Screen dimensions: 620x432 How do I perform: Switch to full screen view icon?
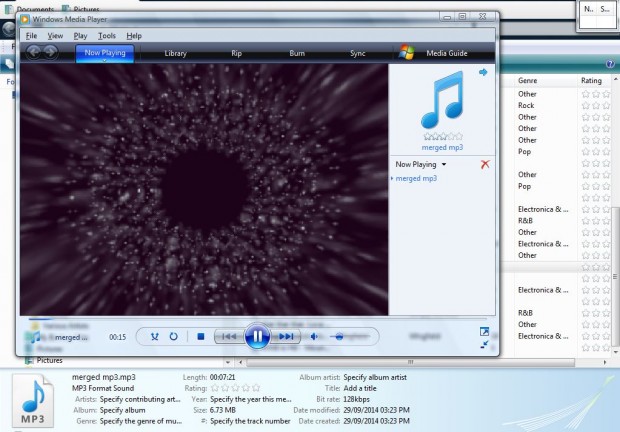click(484, 331)
